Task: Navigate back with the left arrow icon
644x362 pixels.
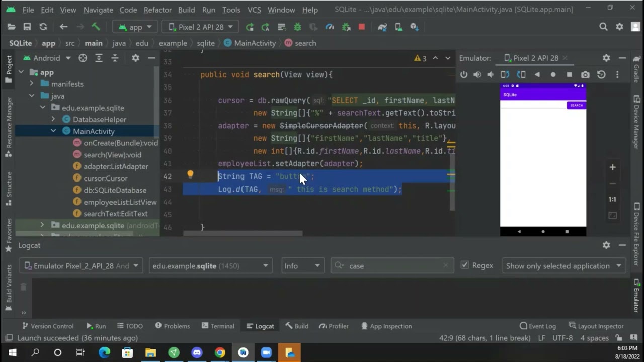Action: [63, 27]
